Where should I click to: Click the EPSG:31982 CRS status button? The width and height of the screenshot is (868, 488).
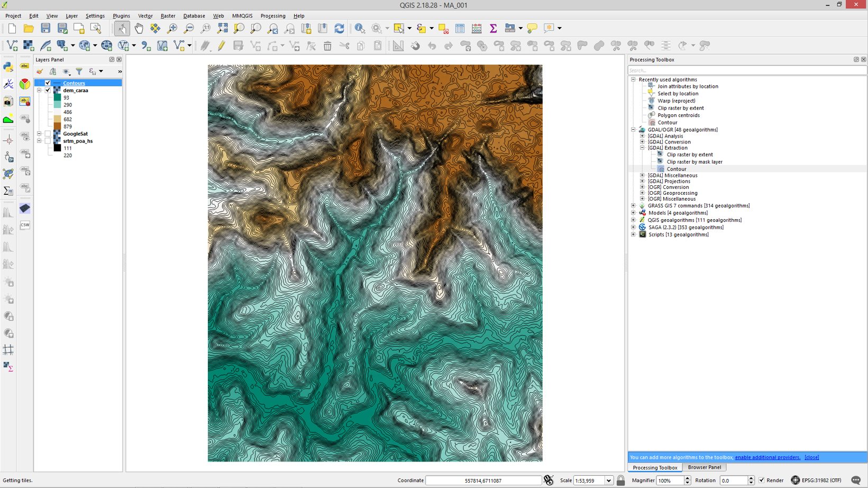coord(820,481)
